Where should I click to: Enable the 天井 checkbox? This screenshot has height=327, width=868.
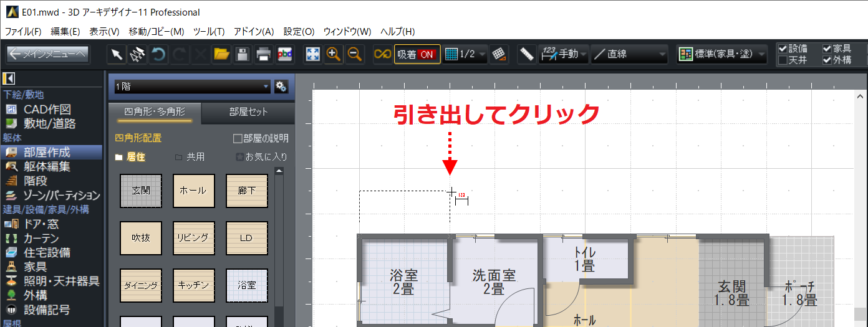point(783,60)
